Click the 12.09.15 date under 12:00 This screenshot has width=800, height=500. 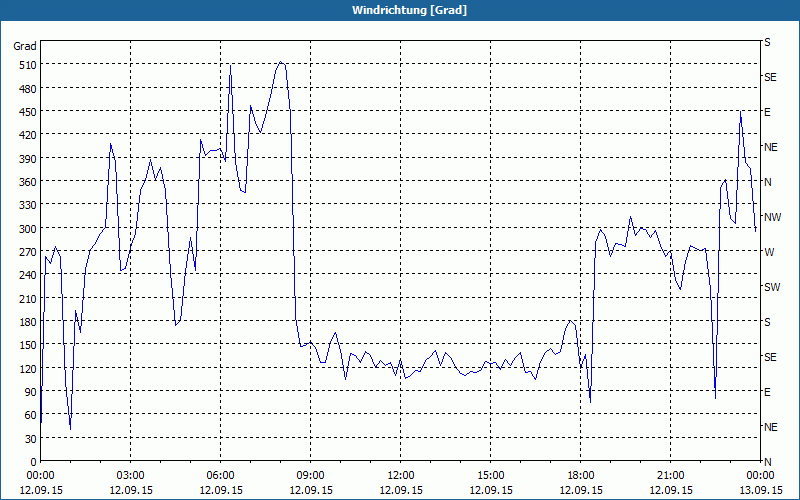click(401, 490)
